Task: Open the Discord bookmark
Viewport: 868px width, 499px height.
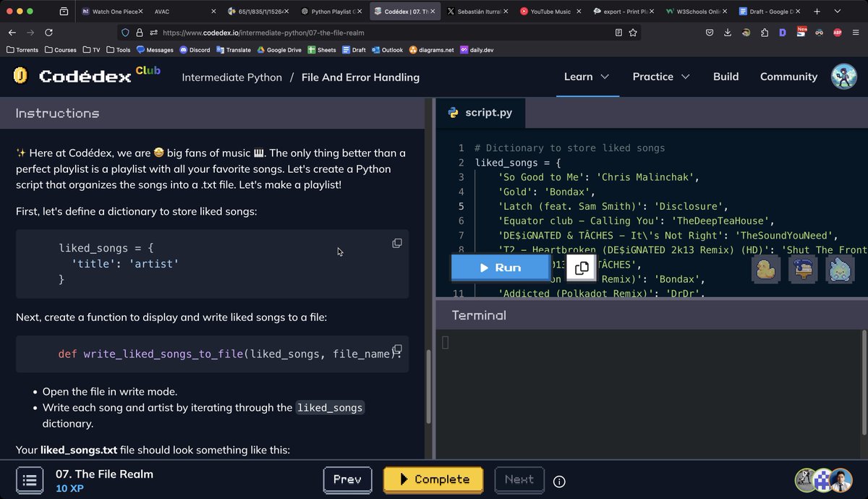Action: [x=195, y=50]
